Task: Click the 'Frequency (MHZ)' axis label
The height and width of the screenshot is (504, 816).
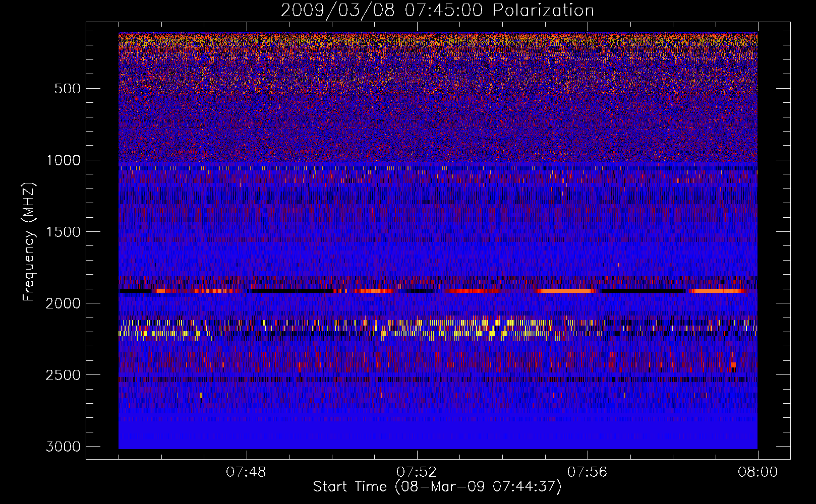Action: 29,241
